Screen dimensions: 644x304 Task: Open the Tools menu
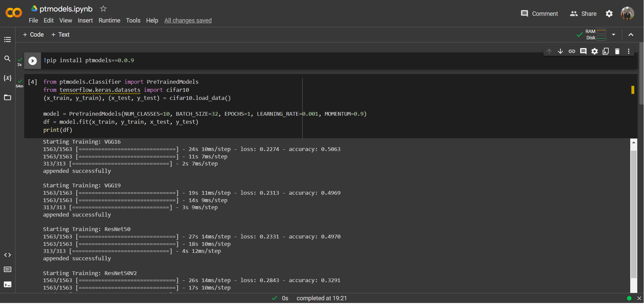tap(133, 21)
